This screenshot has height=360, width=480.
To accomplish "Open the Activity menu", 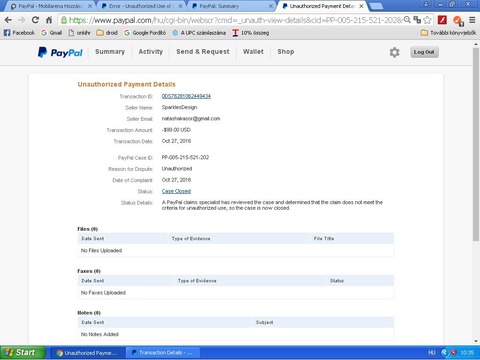I will click(151, 52).
